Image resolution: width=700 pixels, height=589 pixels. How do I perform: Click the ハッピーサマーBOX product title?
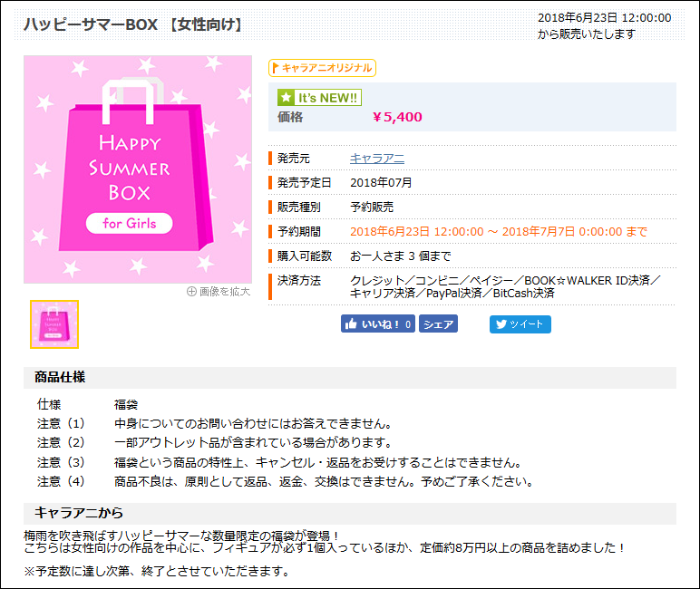click(x=134, y=24)
